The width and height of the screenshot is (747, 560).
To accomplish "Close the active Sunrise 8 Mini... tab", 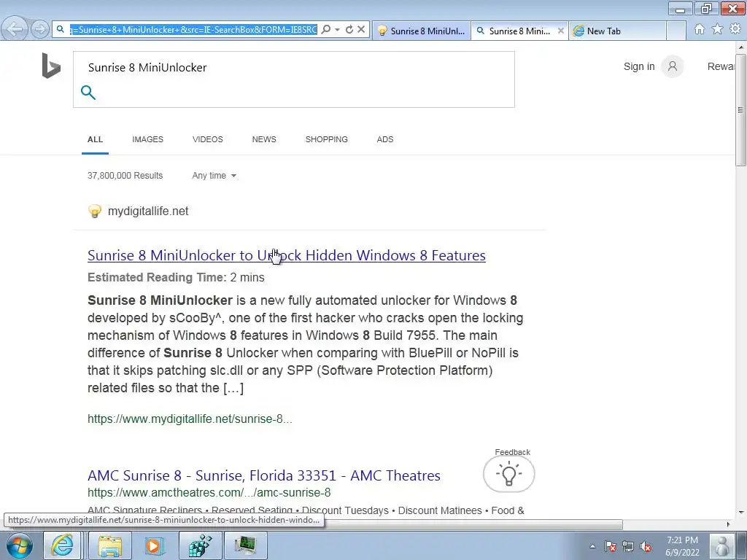I will (561, 31).
